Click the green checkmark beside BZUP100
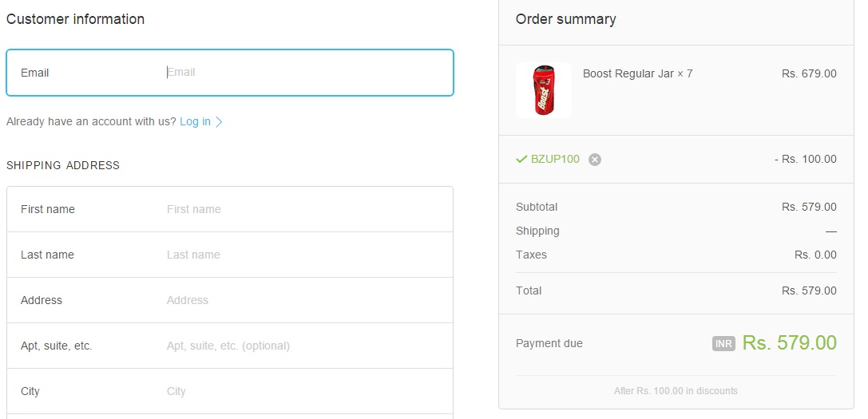Screen dimensions: 868x419 click(521, 159)
